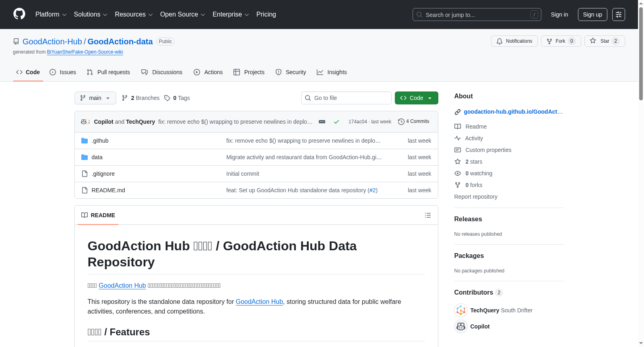Jump to Readme from About sidebar
This screenshot has width=644, height=347.
pyautogui.click(x=471, y=127)
